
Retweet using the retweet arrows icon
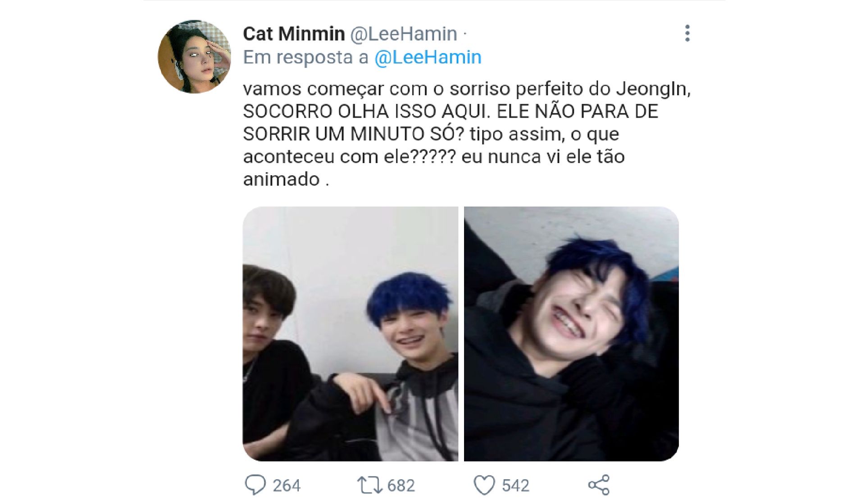(x=369, y=485)
